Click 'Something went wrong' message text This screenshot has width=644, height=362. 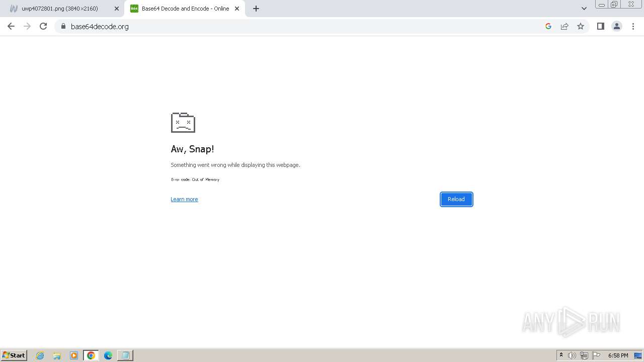pos(235,165)
